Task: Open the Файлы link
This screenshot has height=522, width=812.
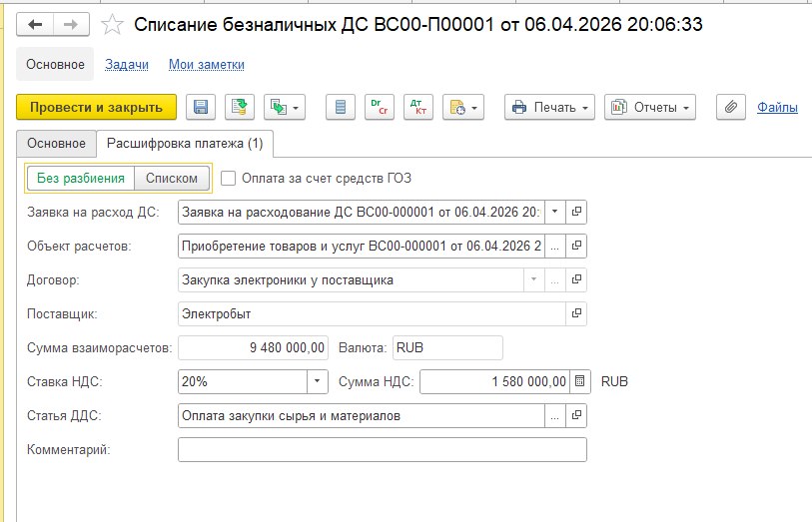Action: click(x=776, y=107)
